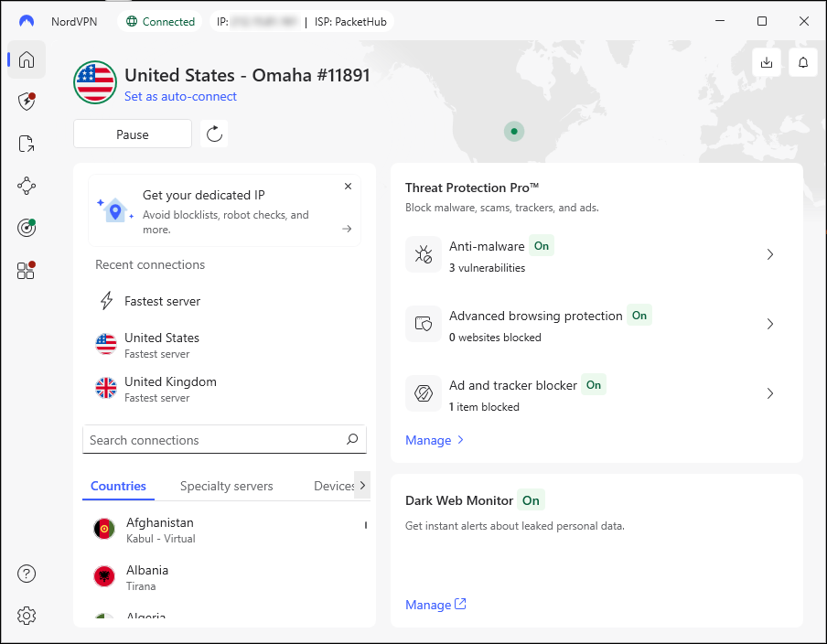Select the Countries tab
Viewport: 827px width, 644px height.
coord(118,486)
